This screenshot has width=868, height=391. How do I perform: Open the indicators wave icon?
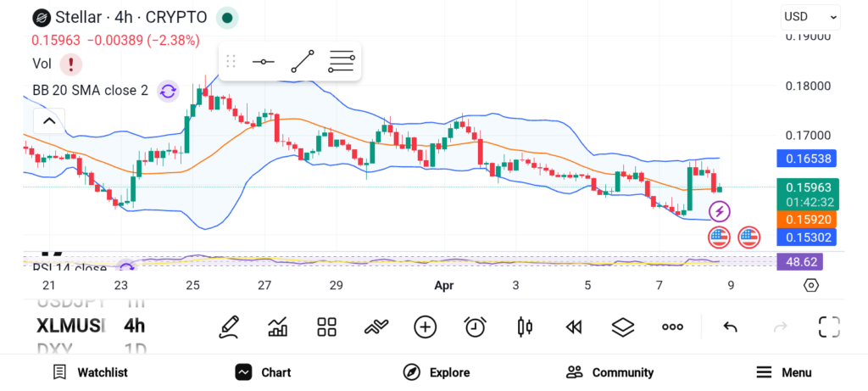pos(376,327)
